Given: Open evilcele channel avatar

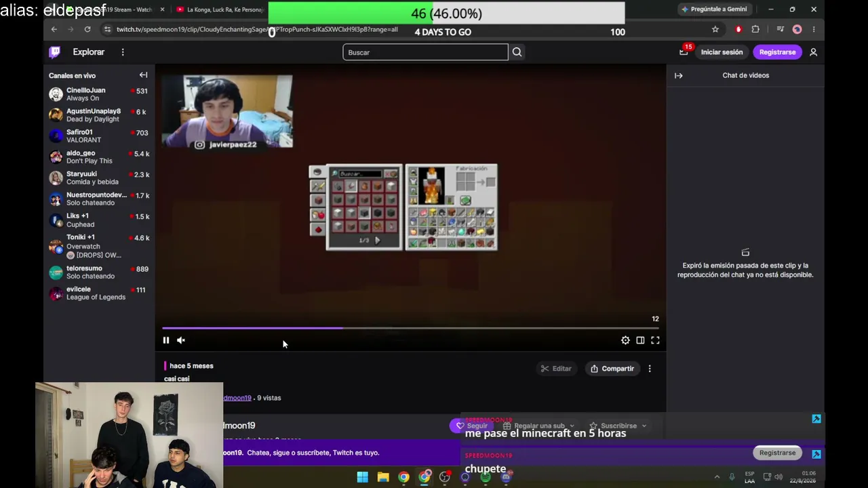Looking at the screenshot, I should click(x=56, y=293).
